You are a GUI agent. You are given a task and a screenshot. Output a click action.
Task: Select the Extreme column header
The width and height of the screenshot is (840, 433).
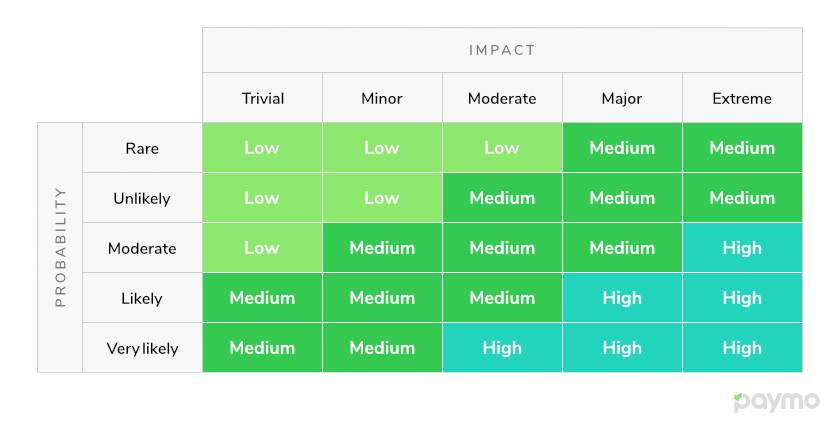[x=742, y=98]
